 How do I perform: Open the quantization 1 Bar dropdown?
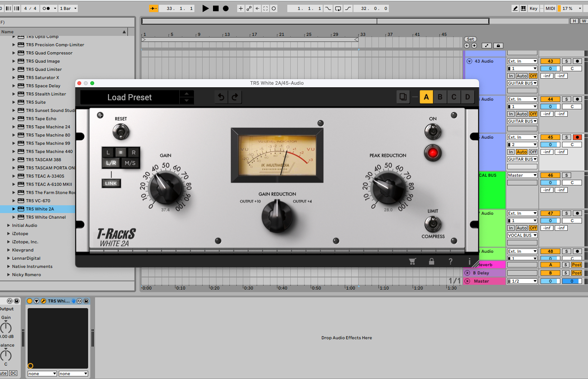pyautogui.click(x=68, y=8)
